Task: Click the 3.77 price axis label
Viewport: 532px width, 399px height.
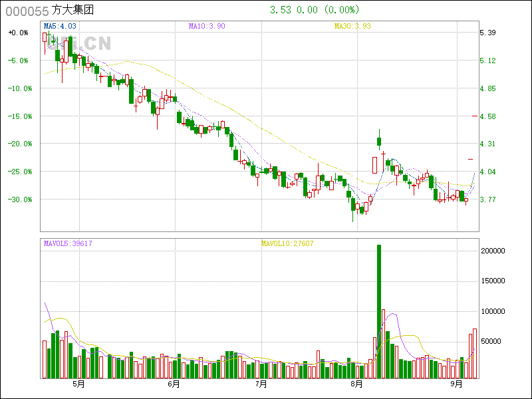Action: coord(488,199)
